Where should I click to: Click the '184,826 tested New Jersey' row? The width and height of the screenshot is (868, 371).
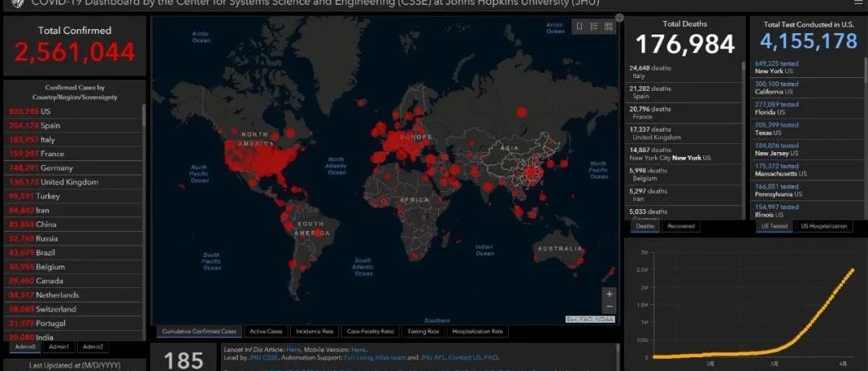point(805,150)
